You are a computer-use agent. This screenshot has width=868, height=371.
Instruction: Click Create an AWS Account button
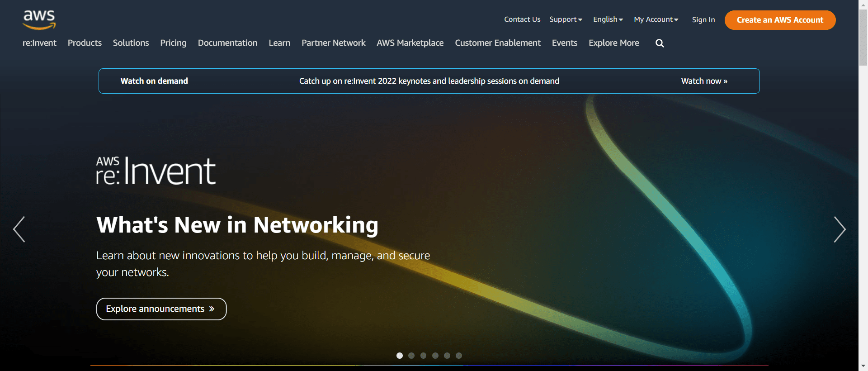coord(780,20)
